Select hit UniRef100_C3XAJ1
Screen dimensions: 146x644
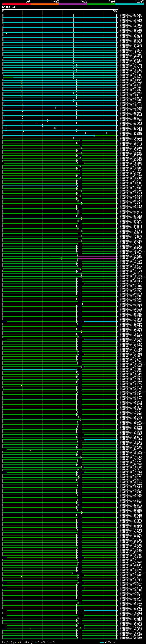[x=131, y=284]
